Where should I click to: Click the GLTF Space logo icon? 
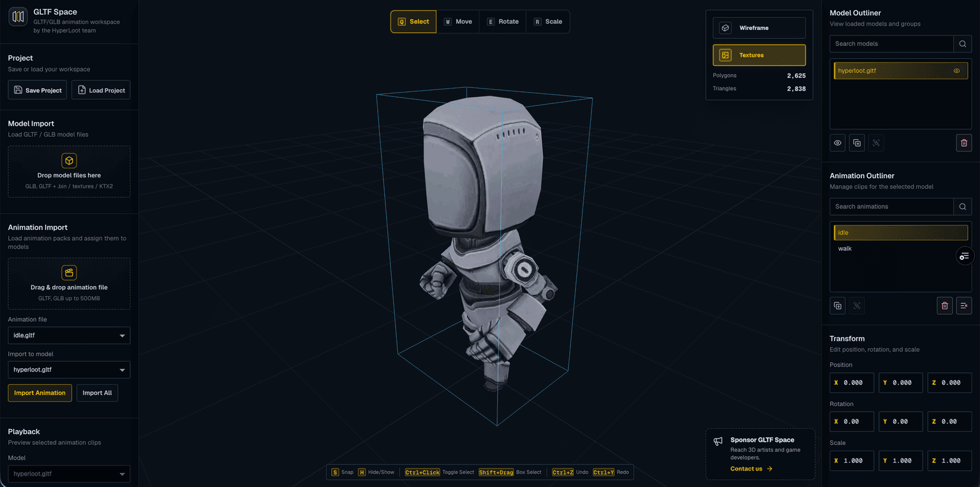18,17
